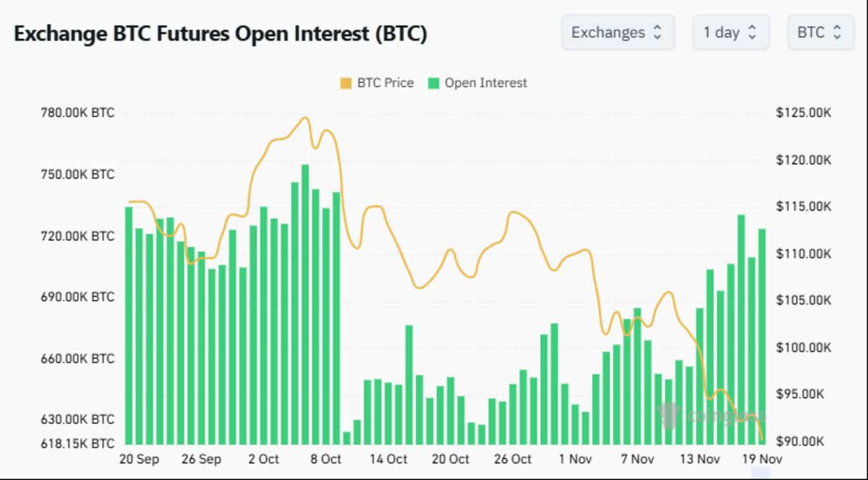Open the Exchanges dropdown
Viewport: 868px width, 480px height.
tap(618, 32)
